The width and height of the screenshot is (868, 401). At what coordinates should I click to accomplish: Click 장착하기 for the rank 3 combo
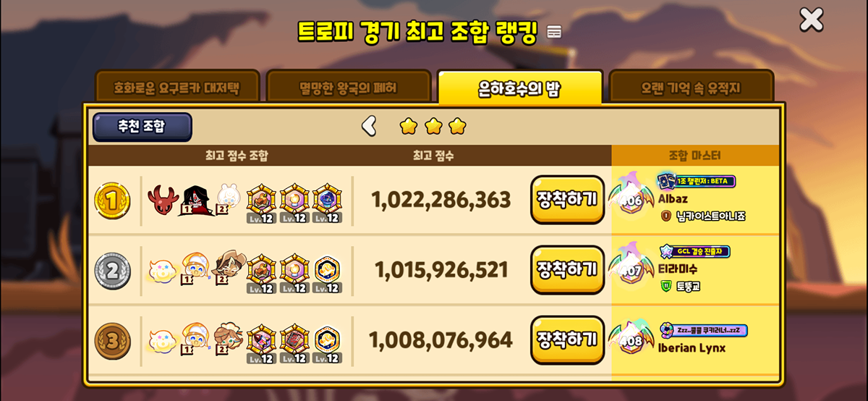[x=567, y=340]
